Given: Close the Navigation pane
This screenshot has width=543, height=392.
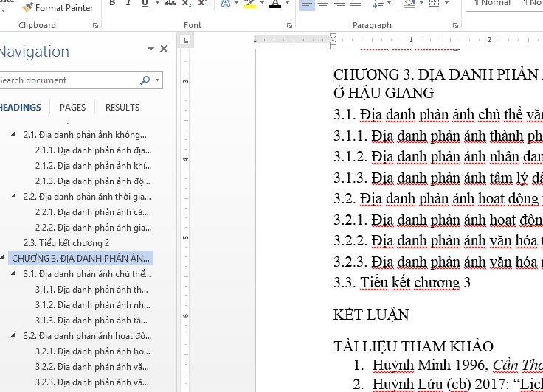Looking at the screenshot, I should point(164,49).
